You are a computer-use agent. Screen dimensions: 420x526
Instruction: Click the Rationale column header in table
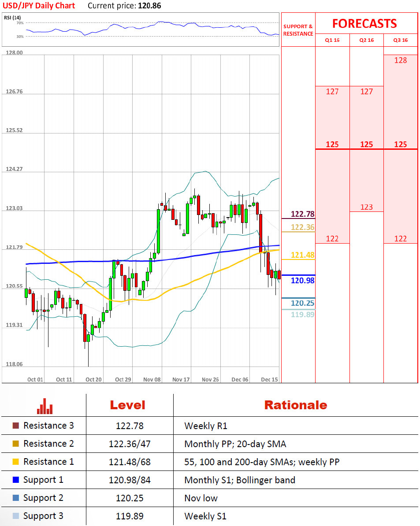pyautogui.click(x=296, y=405)
